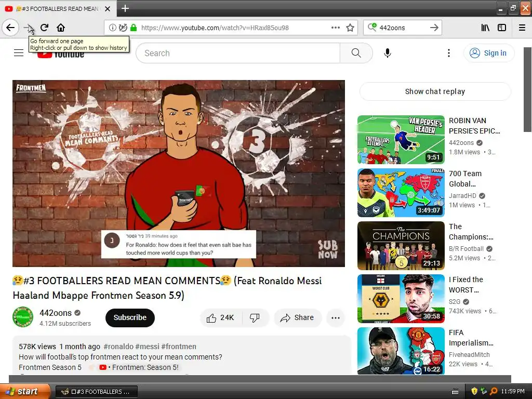The width and height of the screenshot is (532, 399).
Task: Dislike this video
Action: point(255,317)
